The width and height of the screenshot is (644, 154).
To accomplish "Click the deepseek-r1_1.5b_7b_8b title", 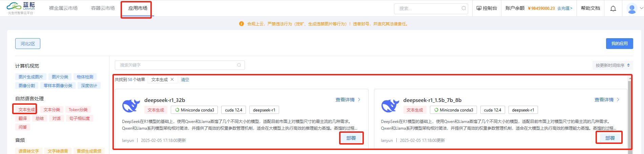I will click(x=432, y=100).
